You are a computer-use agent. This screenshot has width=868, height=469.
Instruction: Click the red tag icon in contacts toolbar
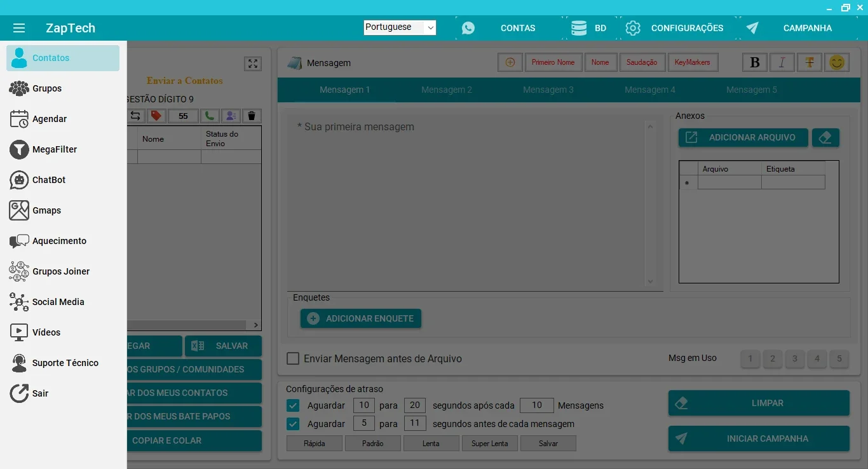pos(156,116)
